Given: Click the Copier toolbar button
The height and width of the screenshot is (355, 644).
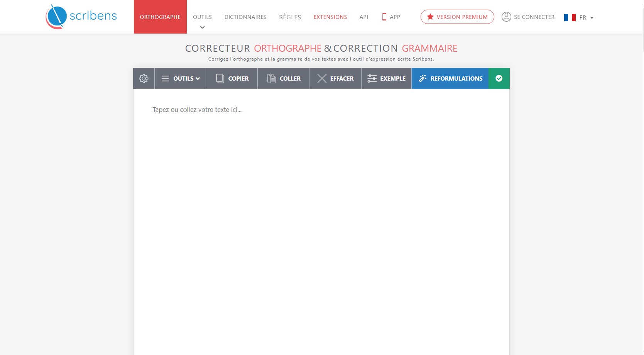Looking at the screenshot, I should point(232,79).
